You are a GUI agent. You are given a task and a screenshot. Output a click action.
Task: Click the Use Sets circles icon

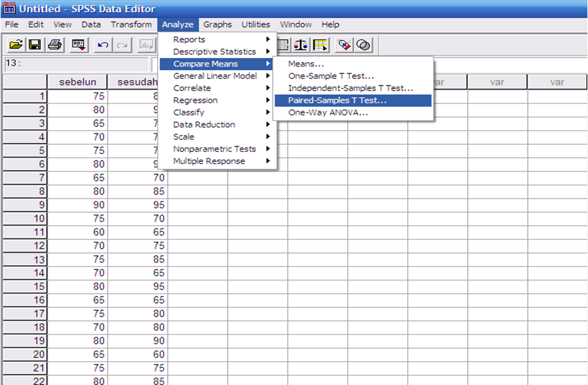click(363, 45)
